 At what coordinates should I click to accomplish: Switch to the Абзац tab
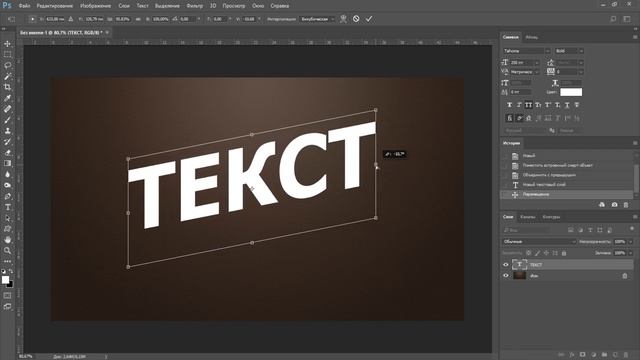531,37
